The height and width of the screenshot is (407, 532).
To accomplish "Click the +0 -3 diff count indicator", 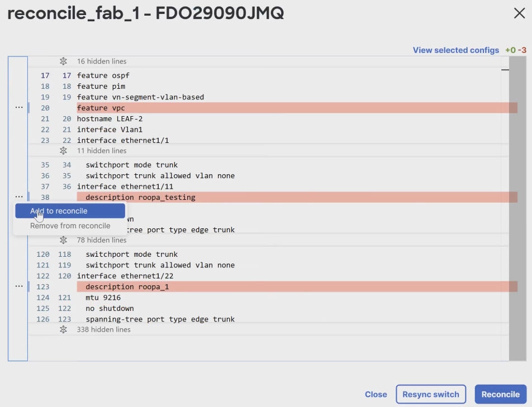I will pos(515,50).
